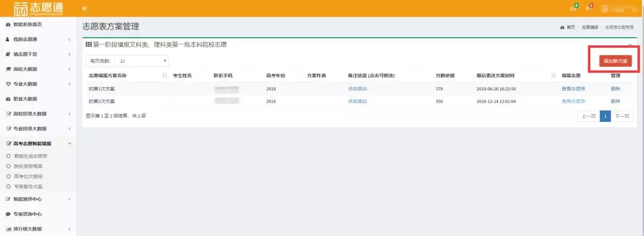Open 查看志愿表 for the 第1次方案 row
The width and height of the screenshot is (644, 236).
pyautogui.click(x=574, y=88)
